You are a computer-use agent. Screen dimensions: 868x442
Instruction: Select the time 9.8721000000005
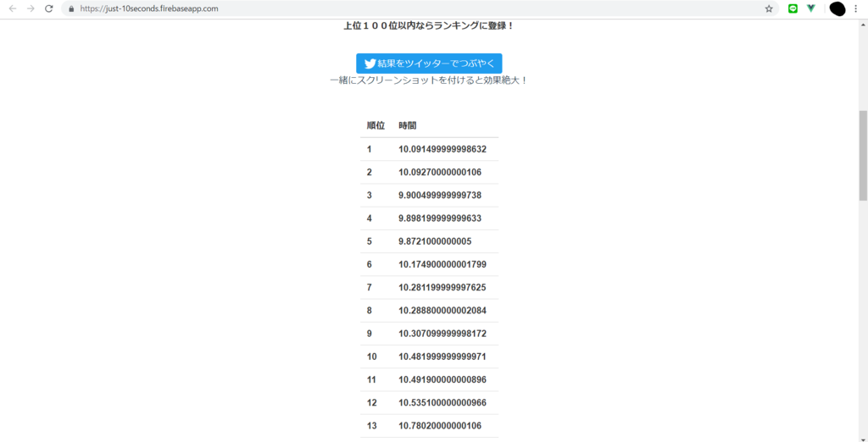(435, 241)
